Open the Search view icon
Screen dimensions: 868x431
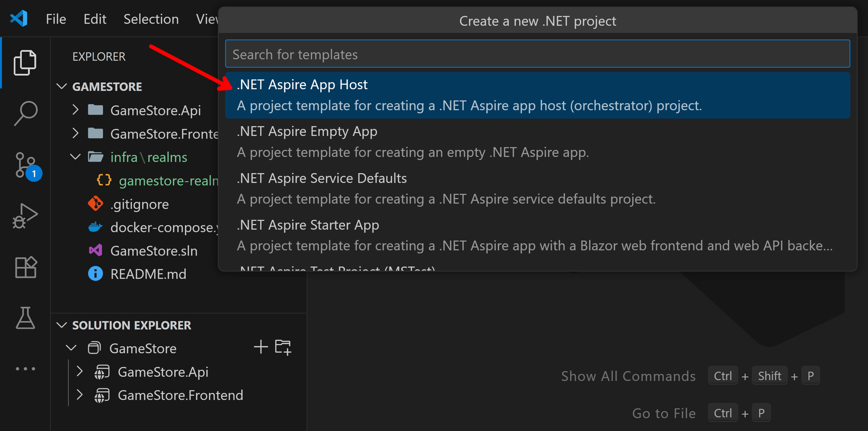25,113
